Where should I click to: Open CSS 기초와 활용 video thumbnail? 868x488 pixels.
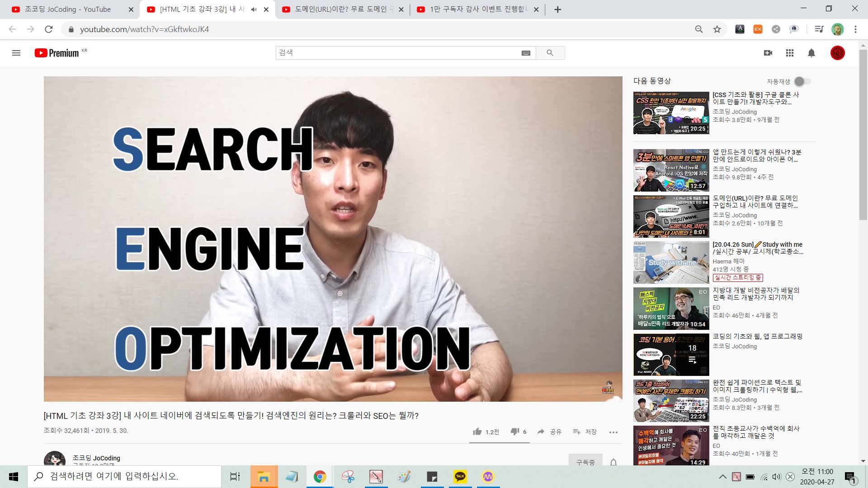point(671,113)
